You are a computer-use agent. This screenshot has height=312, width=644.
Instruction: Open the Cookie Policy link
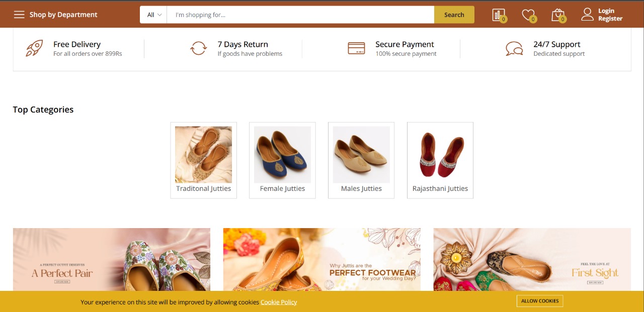coord(279,302)
